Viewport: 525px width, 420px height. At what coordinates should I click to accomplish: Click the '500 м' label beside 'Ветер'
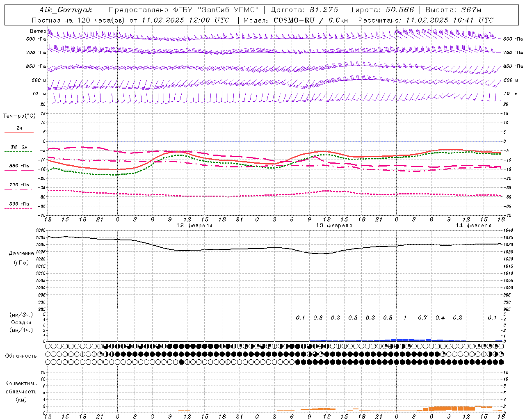[39, 80]
